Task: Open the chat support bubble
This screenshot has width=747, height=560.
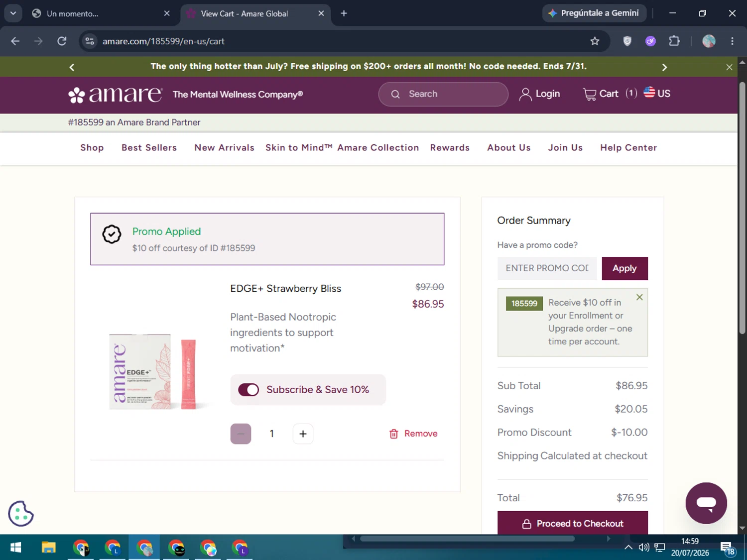Action: pos(706,503)
